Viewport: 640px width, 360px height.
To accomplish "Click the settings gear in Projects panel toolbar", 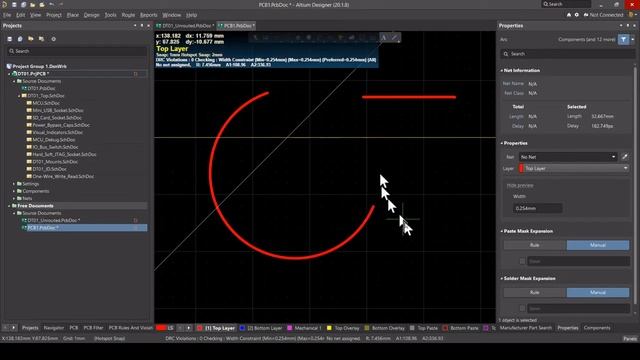I will pyautogui.click(x=53, y=39).
